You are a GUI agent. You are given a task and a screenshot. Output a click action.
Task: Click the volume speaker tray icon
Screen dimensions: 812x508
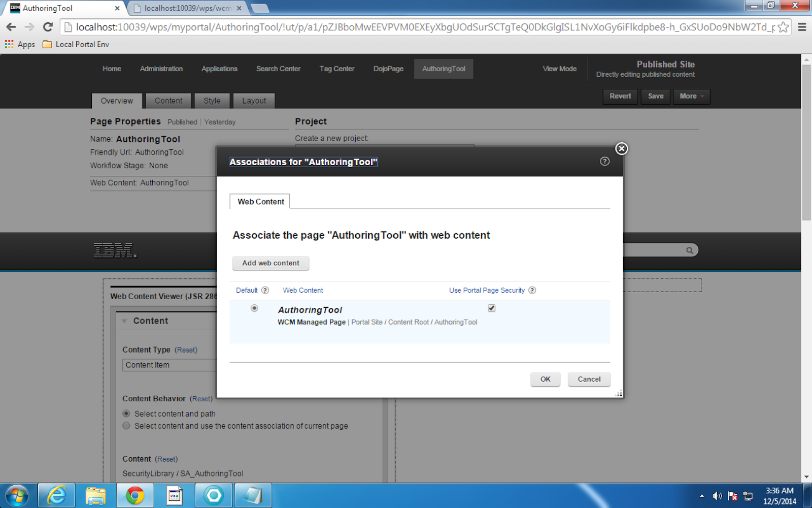[717, 496]
